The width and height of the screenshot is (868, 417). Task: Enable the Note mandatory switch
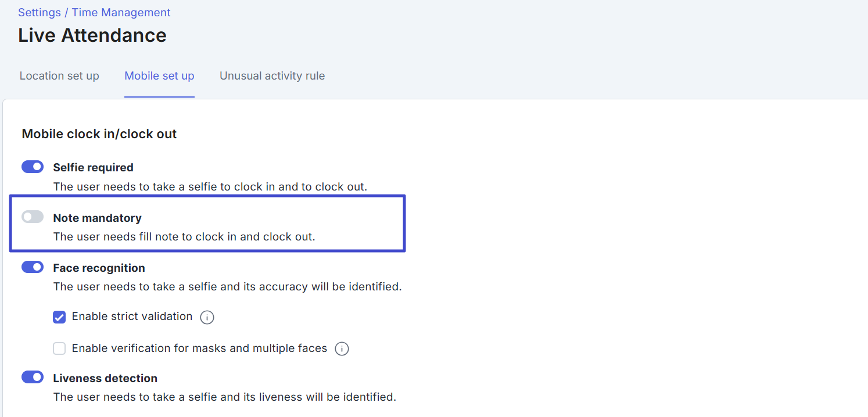(x=33, y=217)
